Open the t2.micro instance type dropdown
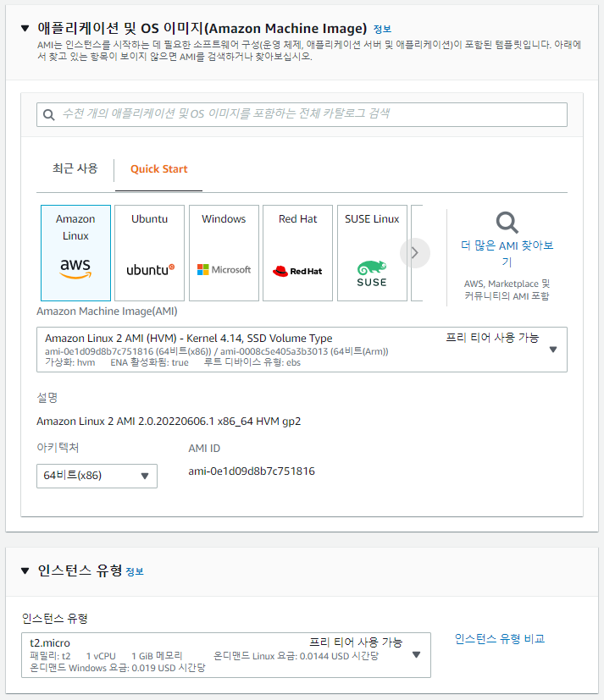This screenshot has height=700, width=604. tap(226, 655)
